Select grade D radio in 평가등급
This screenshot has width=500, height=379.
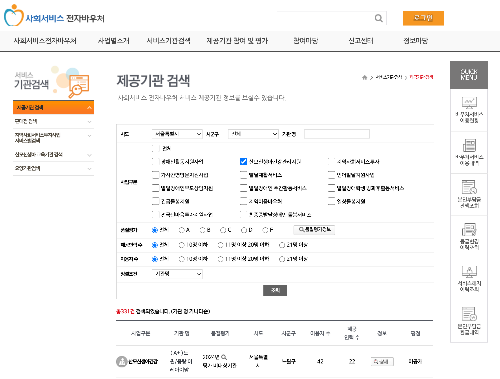tap(244, 230)
